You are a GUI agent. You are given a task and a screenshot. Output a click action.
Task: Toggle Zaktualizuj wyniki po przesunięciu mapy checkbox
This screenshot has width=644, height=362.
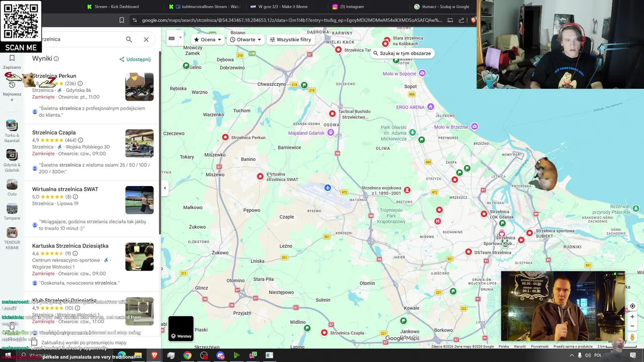34,343
